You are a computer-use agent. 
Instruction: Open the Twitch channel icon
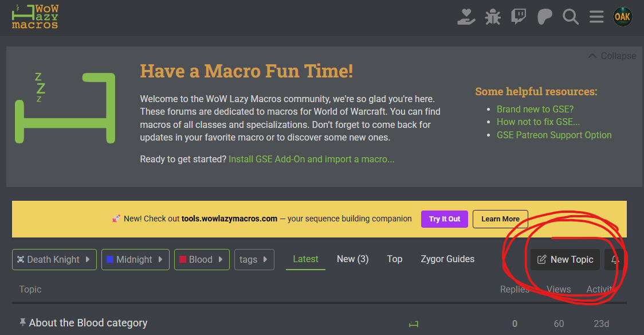pyautogui.click(x=519, y=17)
